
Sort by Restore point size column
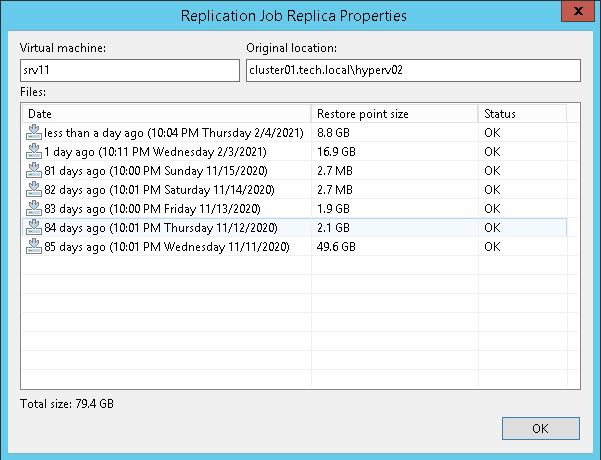point(394,114)
